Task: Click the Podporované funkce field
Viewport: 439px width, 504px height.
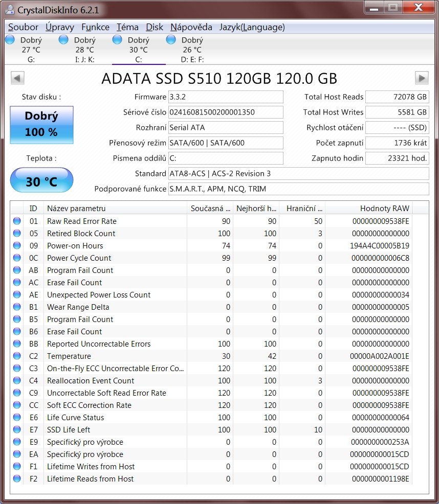Action: (x=299, y=189)
